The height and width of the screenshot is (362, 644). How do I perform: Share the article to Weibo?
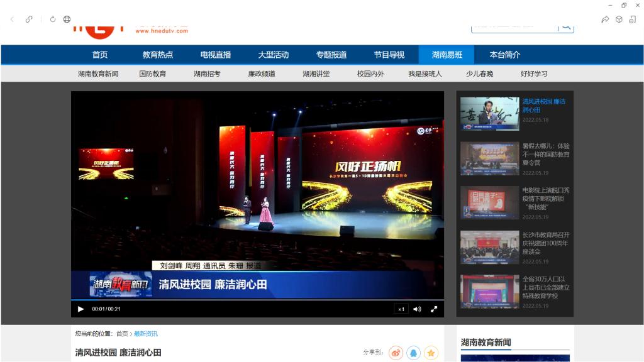[396, 353]
